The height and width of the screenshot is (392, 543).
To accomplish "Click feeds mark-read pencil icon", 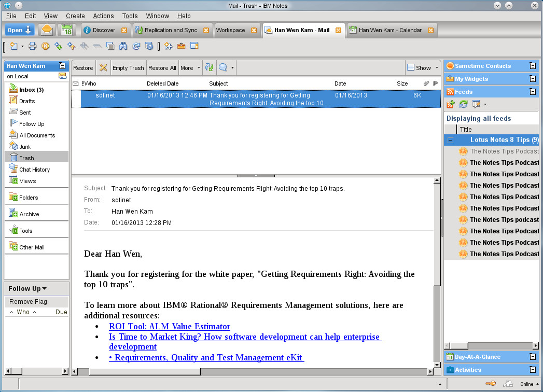I will 477,104.
